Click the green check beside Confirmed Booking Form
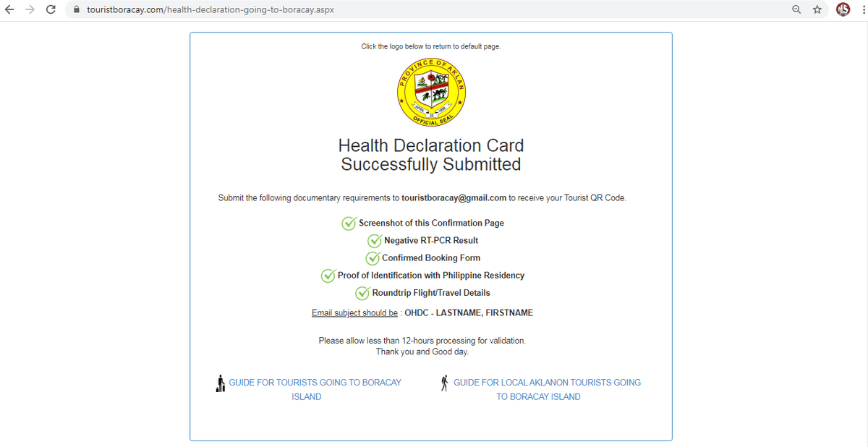This screenshot has height=447, width=868. (372, 257)
